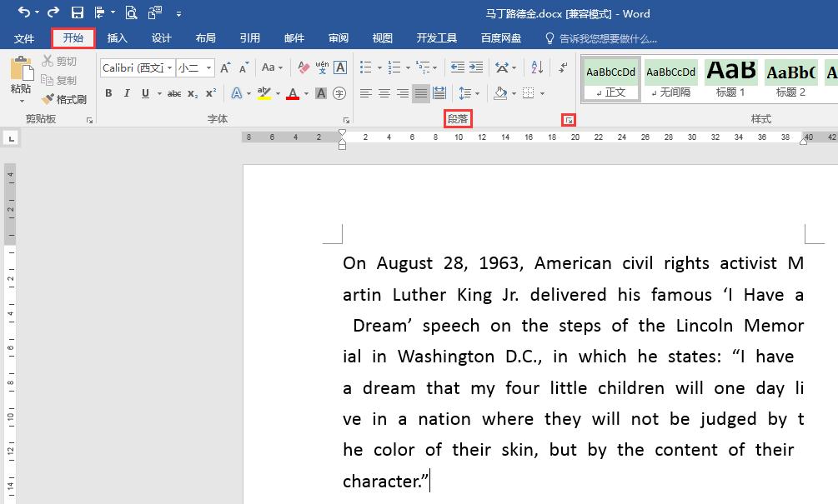838x504 pixels.
Task: Center align text
Action: click(x=384, y=93)
